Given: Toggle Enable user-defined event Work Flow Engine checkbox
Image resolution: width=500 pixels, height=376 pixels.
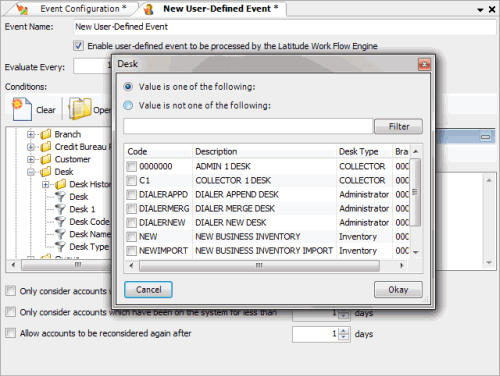Looking at the screenshot, I should click(x=78, y=46).
